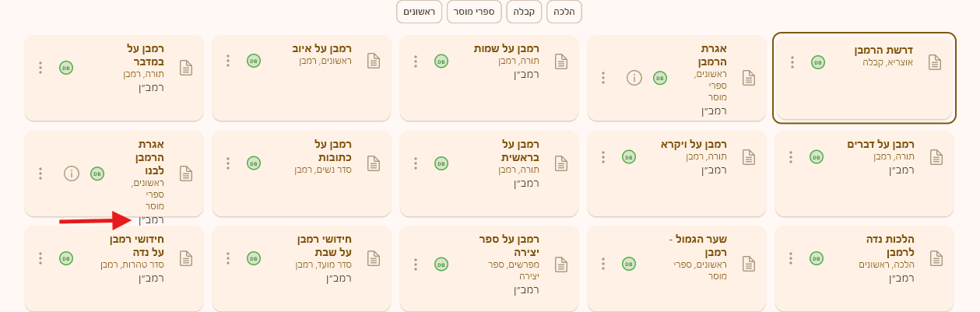980x312 pixels.
Task: Open three-dot menu for אגרת הרמבן
Action: [603, 78]
